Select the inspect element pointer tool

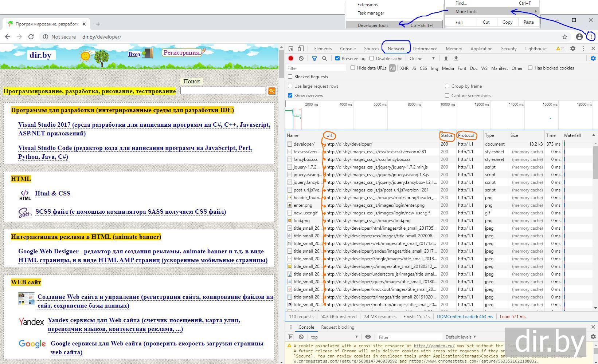tap(291, 49)
